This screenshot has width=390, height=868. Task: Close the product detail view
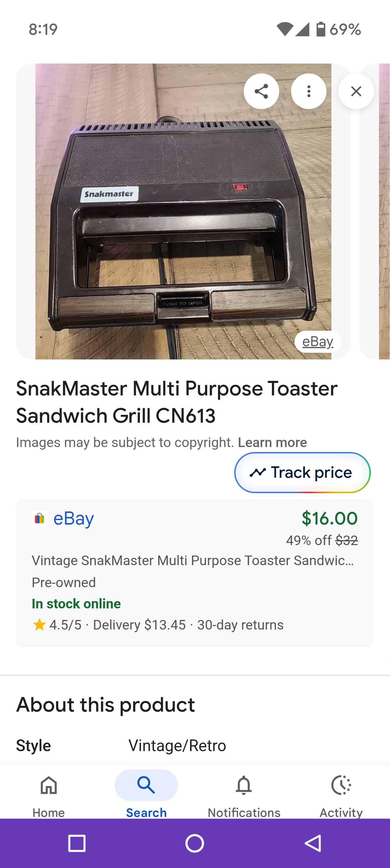tap(356, 91)
